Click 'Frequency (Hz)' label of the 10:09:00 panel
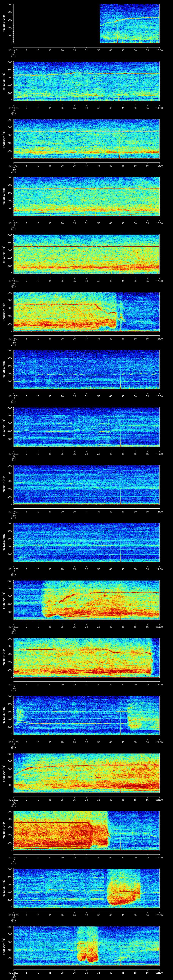Screen dimensions: 173x980 4,24
